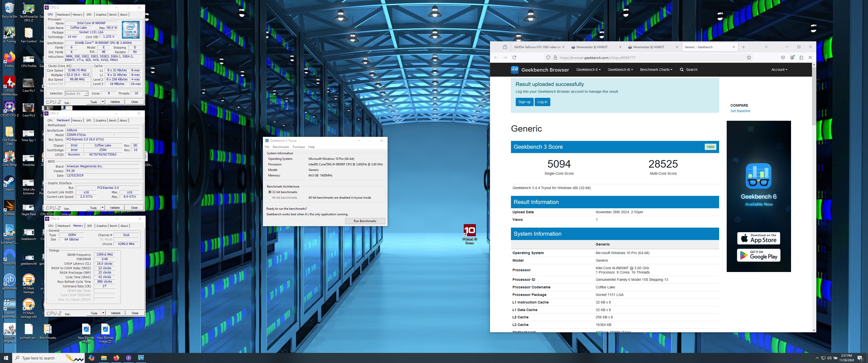Open the Socket #1 selection combo box

coord(76,94)
